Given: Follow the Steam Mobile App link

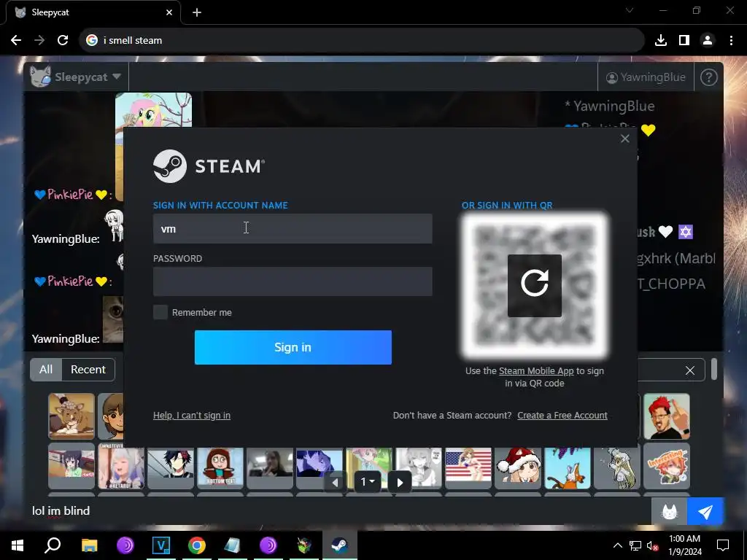Looking at the screenshot, I should tap(536, 371).
